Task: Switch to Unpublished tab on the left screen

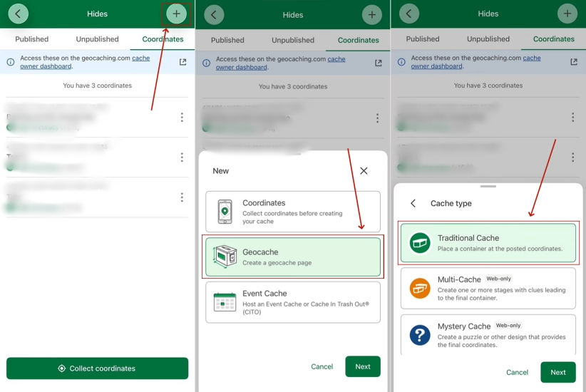Action: [x=97, y=39]
